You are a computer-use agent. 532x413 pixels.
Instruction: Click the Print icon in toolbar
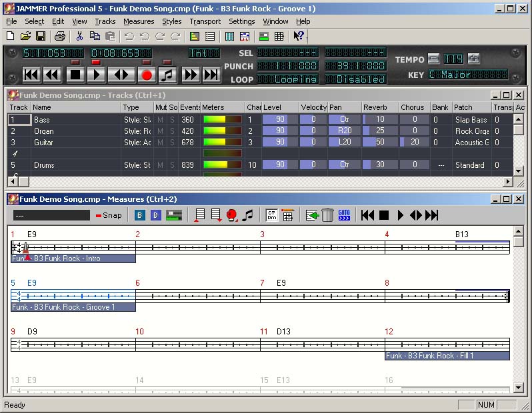tap(60, 36)
